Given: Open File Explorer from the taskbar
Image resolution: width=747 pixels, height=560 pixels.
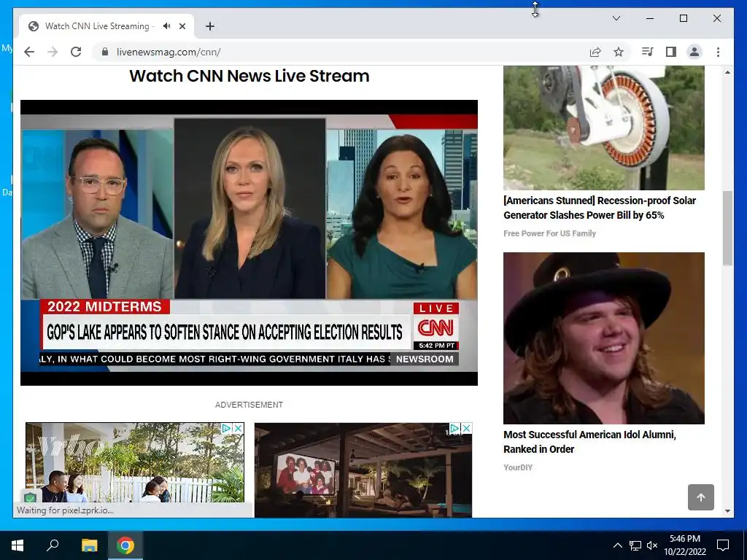Looking at the screenshot, I should [89, 545].
